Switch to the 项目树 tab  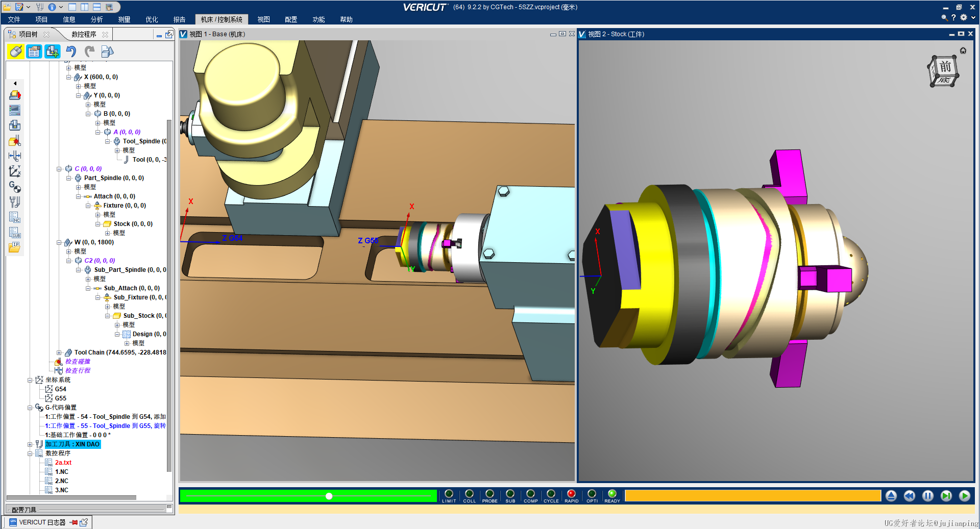[x=28, y=34]
